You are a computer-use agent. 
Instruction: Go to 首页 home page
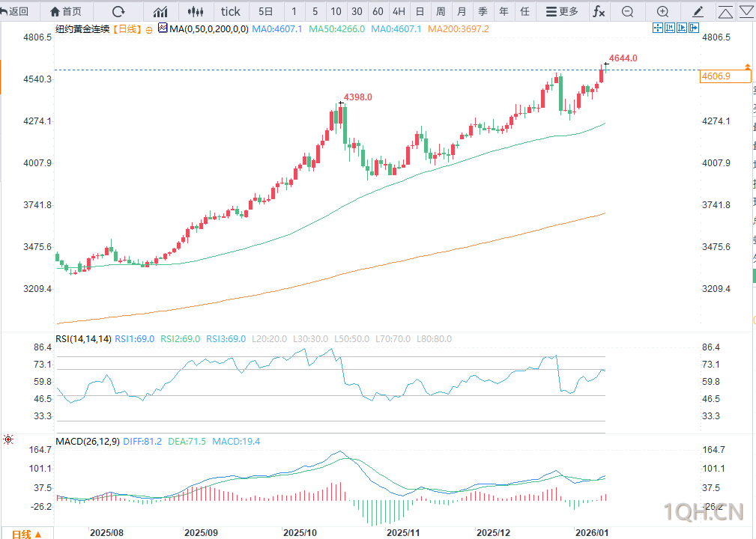click(66, 11)
